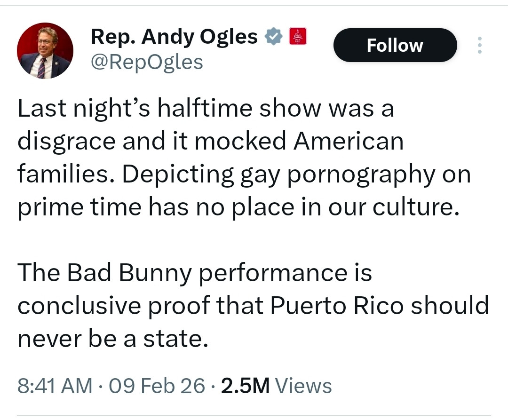
Task: Click the phrase prime time in the post
Action: coord(79,207)
